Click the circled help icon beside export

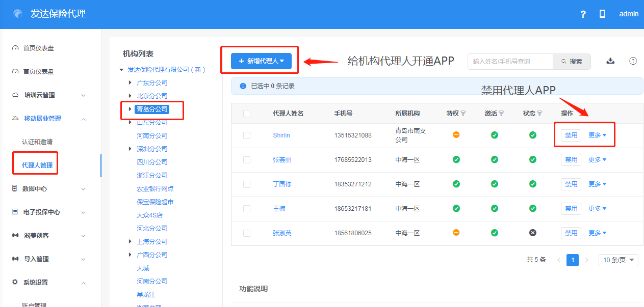633,61
